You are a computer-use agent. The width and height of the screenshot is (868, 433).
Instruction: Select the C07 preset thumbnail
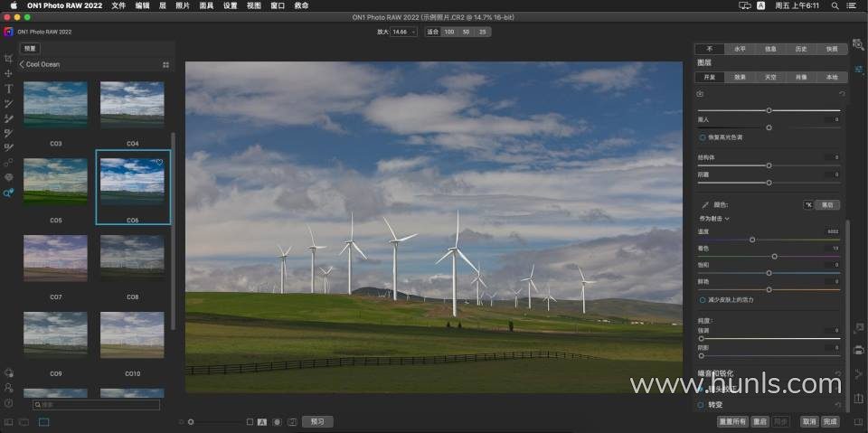coord(55,258)
